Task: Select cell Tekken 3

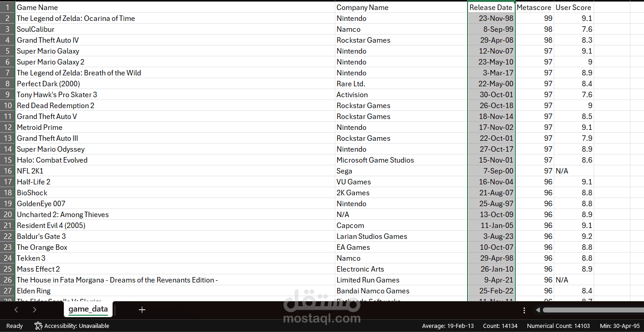Action: click(175, 258)
